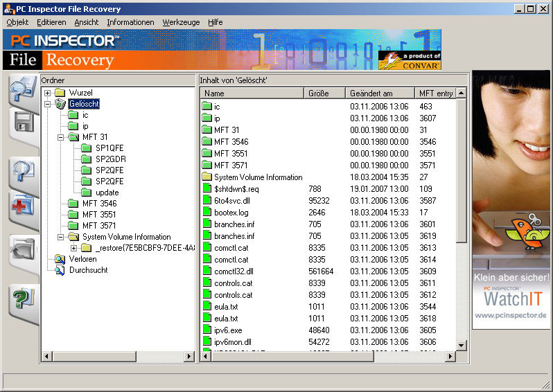The image size is (553, 392).
Task: Sort by the MFT entry column header
Action: point(436,93)
